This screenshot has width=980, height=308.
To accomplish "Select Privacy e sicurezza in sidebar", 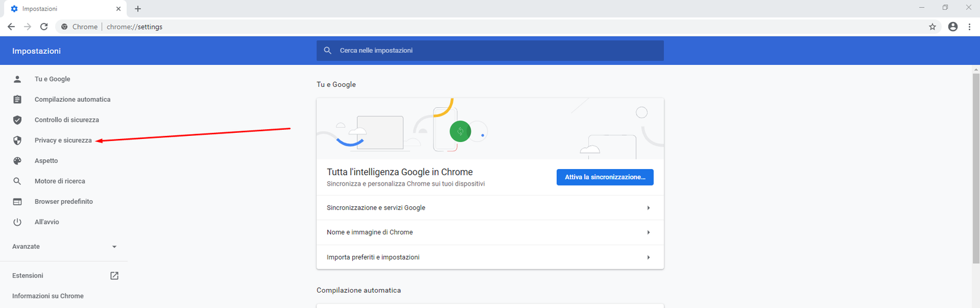I will (63, 140).
